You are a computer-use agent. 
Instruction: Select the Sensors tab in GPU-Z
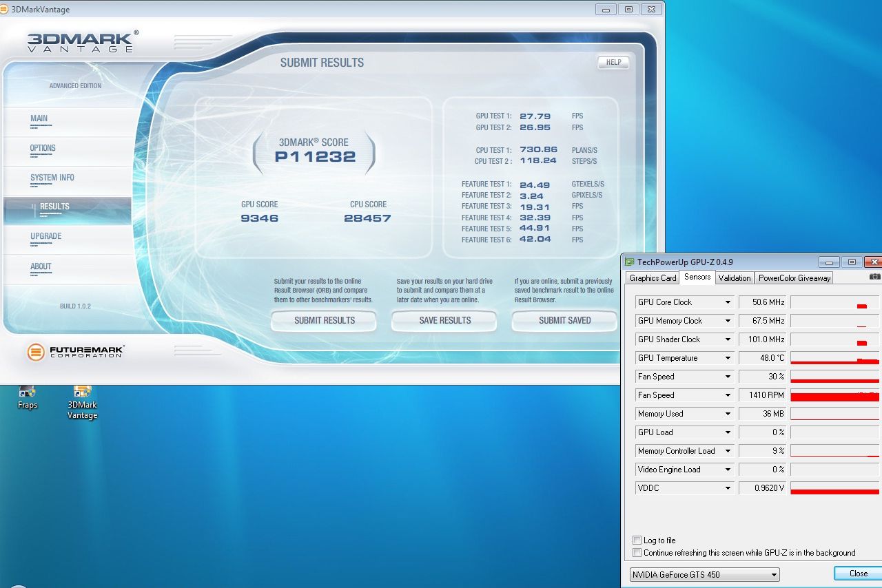(x=697, y=277)
